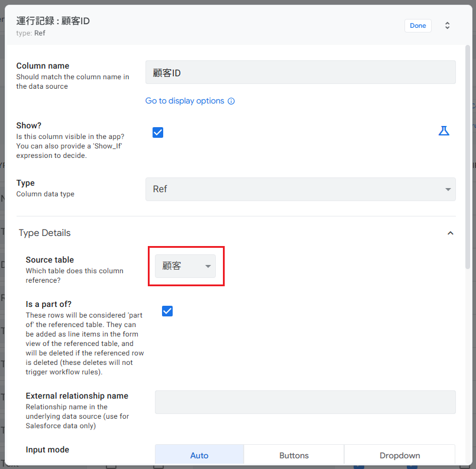Open the Type dropdown showing Ref
The image size is (476, 469).
300,189
